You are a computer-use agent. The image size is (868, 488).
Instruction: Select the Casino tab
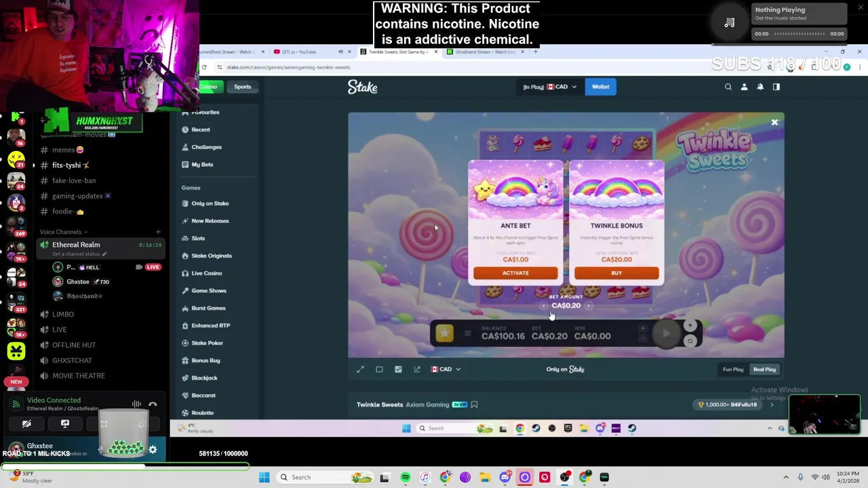[208, 87]
